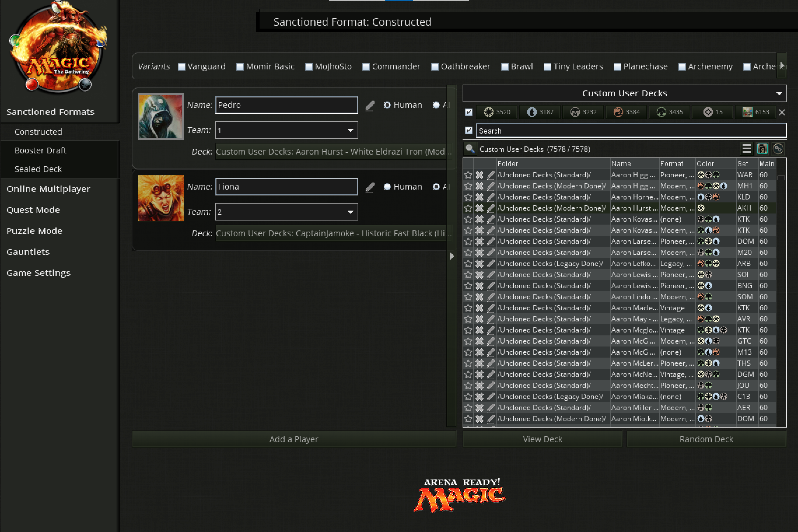
Task: Click Add a Player button
Action: 293,439
